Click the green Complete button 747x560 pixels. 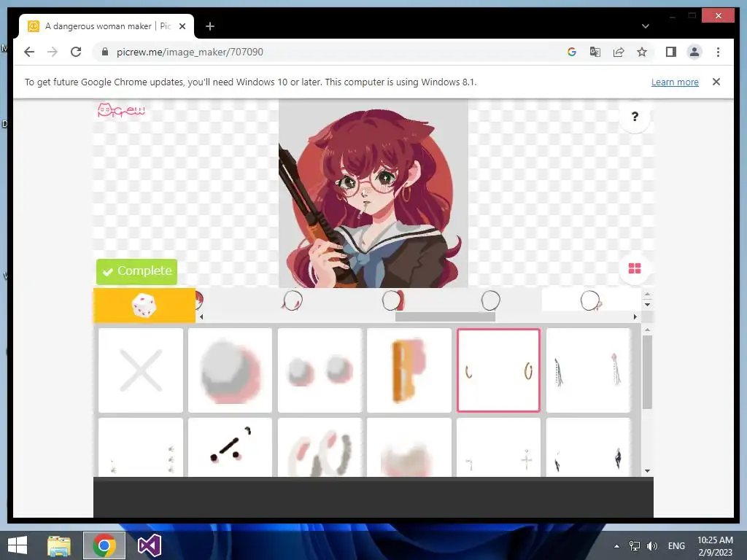[136, 271]
